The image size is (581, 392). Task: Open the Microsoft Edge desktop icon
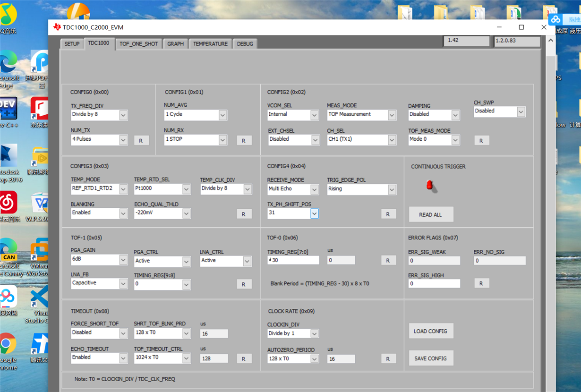8,69
